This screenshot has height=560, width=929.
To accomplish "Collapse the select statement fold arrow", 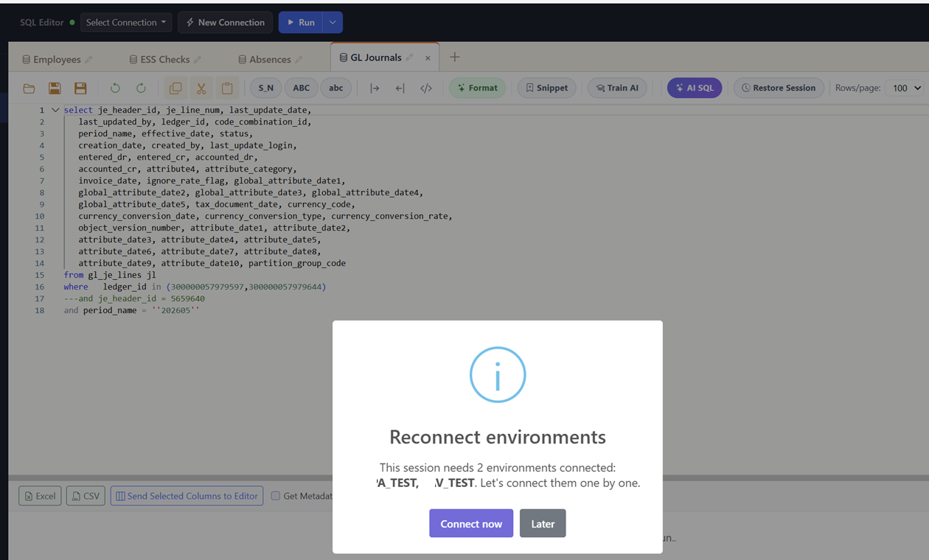I will pos(55,110).
